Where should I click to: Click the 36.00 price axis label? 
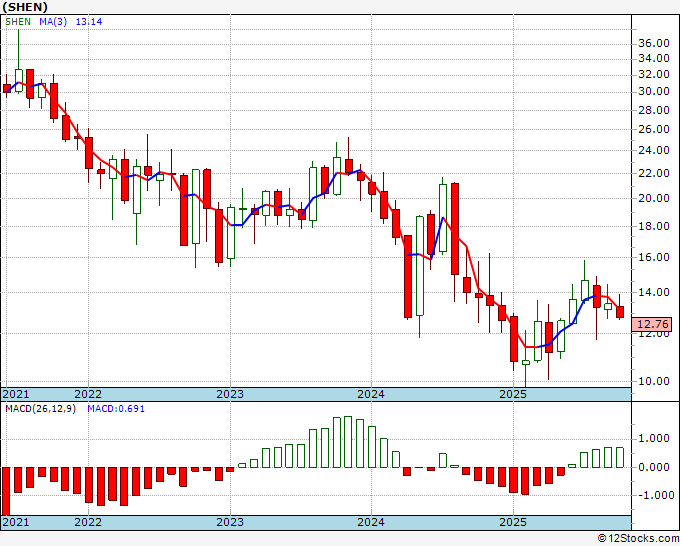pyautogui.click(x=654, y=43)
